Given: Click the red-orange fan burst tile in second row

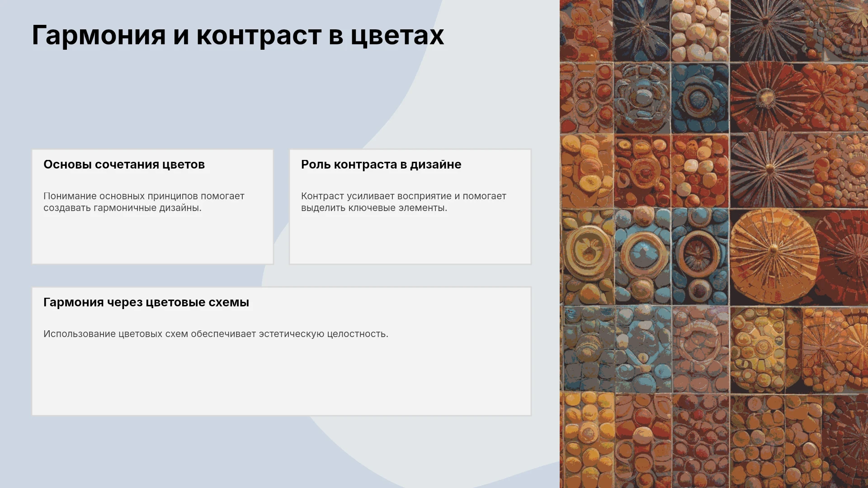Looking at the screenshot, I should 766,97.
